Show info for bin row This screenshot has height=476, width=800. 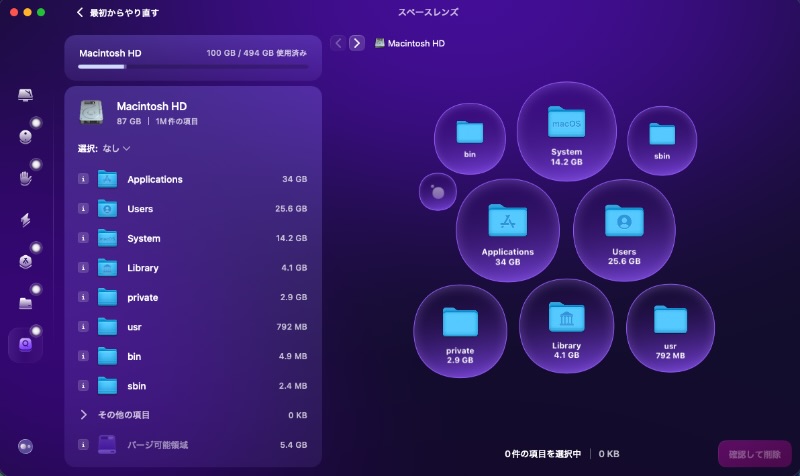(x=83, y=356)
